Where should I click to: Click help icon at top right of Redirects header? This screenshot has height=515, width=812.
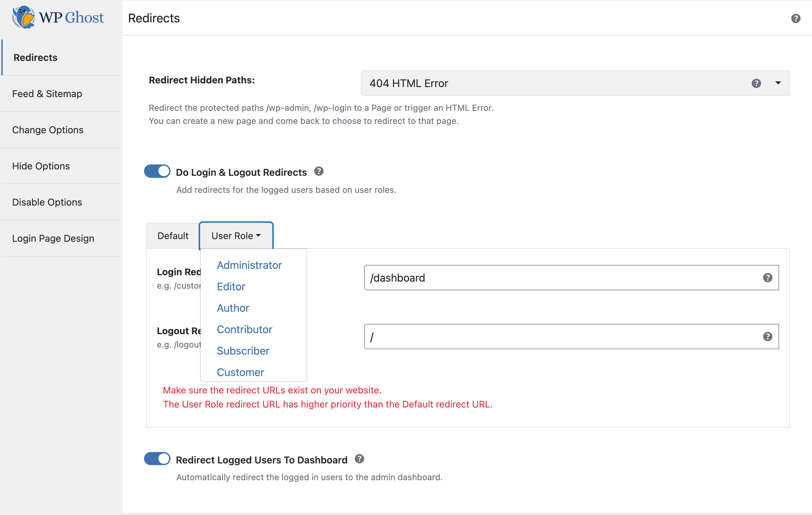[x=796, y=18]
